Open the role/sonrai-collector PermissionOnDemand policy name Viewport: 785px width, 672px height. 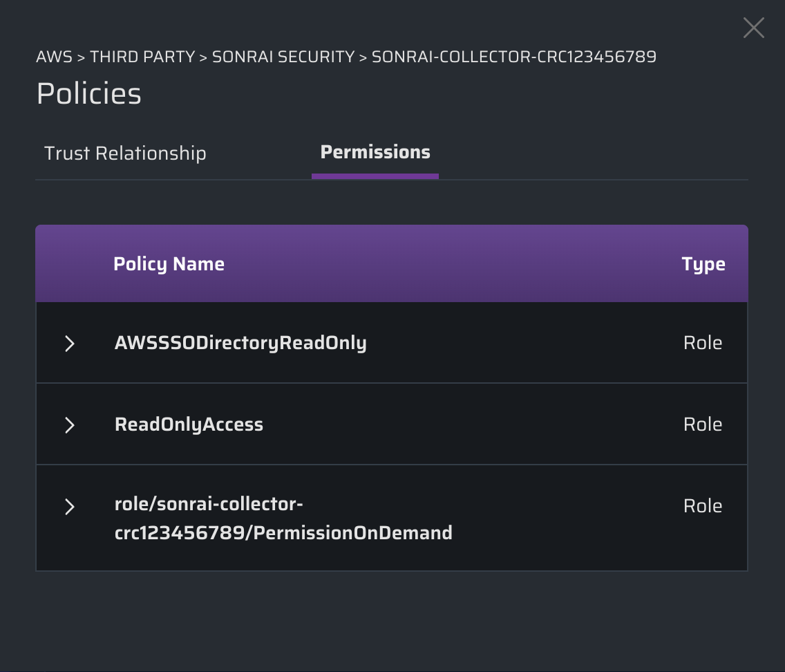pos(283,519)
